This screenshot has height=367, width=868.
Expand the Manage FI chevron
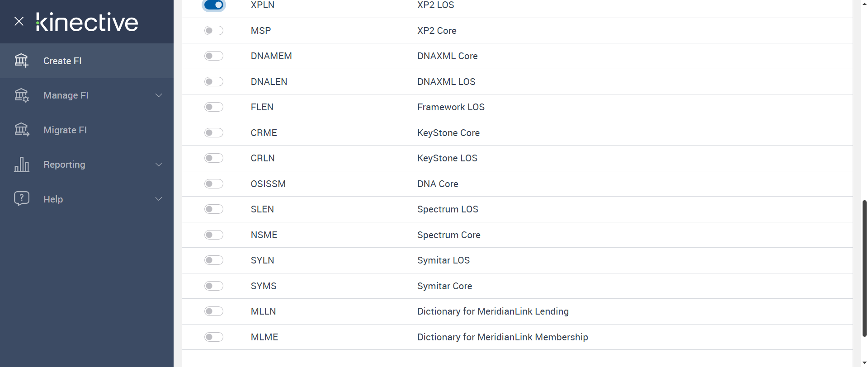[159, 95]
